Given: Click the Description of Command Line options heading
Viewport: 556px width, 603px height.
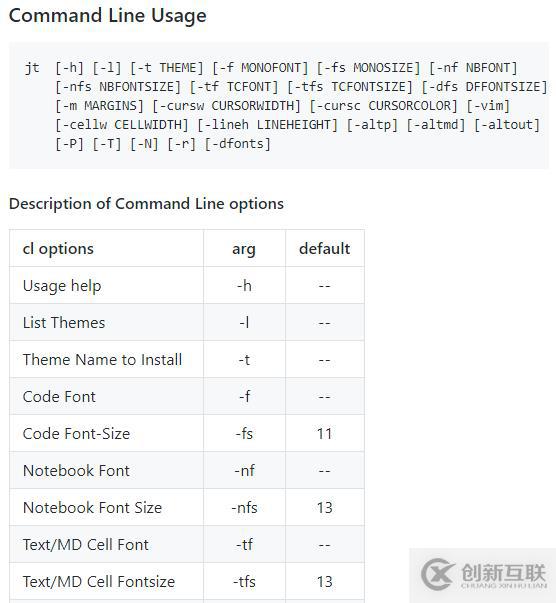Looking at the screenshot, I should click(x=146, y=203).
